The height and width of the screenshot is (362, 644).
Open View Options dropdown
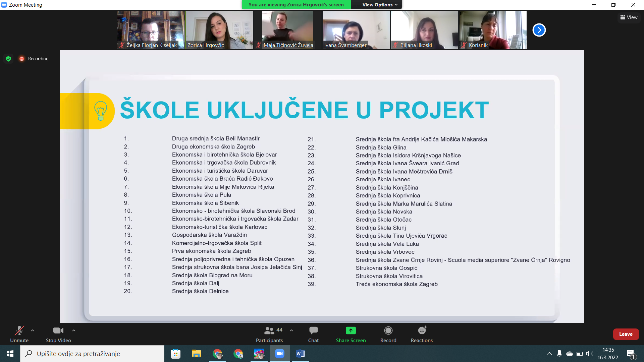[x=380, y=5]
